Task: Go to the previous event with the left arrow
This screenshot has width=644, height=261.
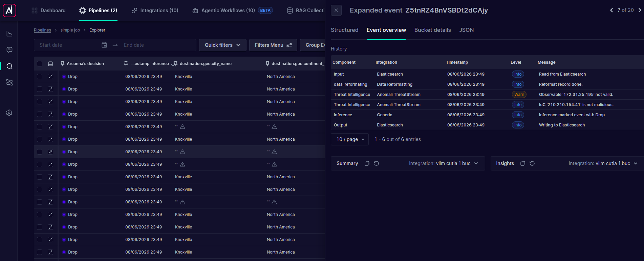Action: (x=611, y=10)
